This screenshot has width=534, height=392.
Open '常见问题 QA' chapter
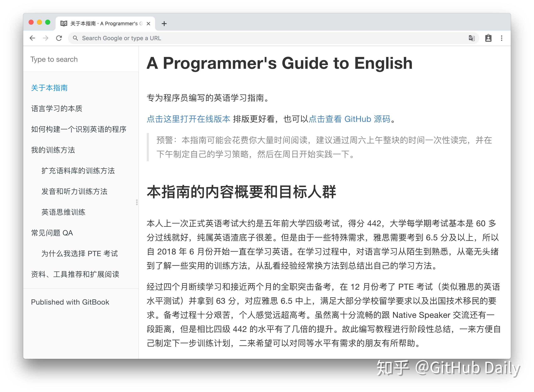[52, 233]
